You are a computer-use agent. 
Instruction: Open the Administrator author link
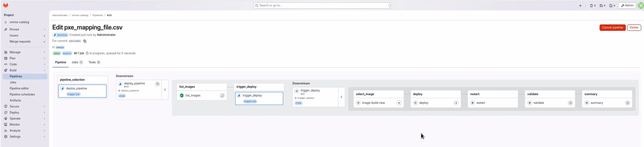(x=106, y=35)
